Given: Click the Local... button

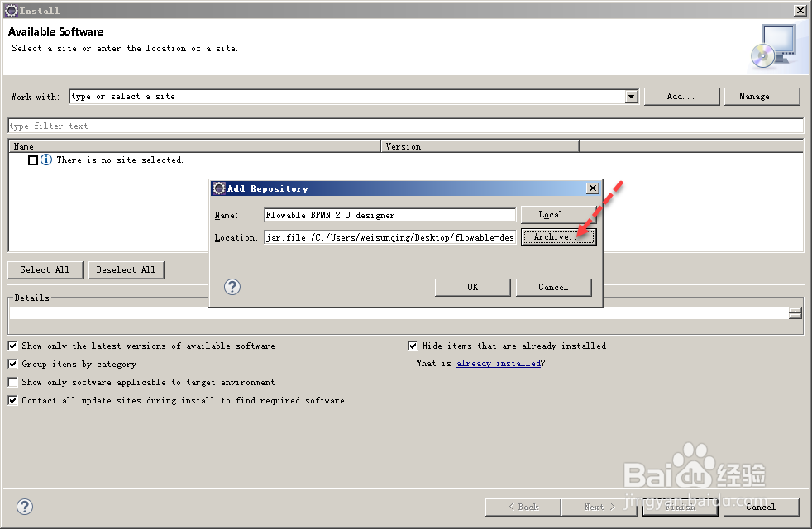Looking at the screenshot, I should tap(558, 214).
